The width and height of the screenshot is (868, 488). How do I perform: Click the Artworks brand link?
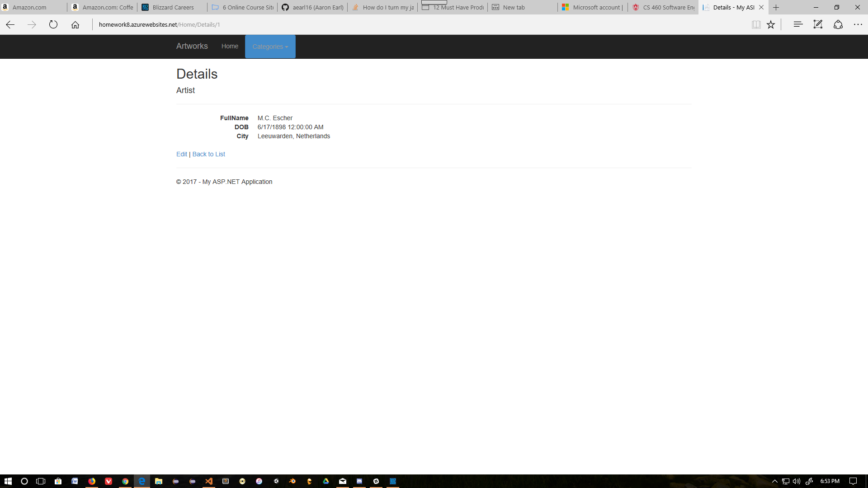(x=192, y=46)
